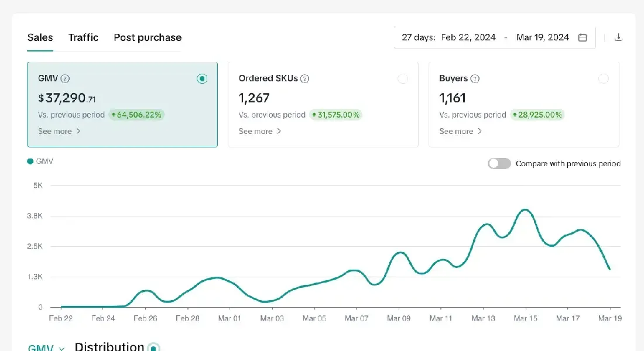Show the Ordered SKUs info icon

click(x=304, y=78)
